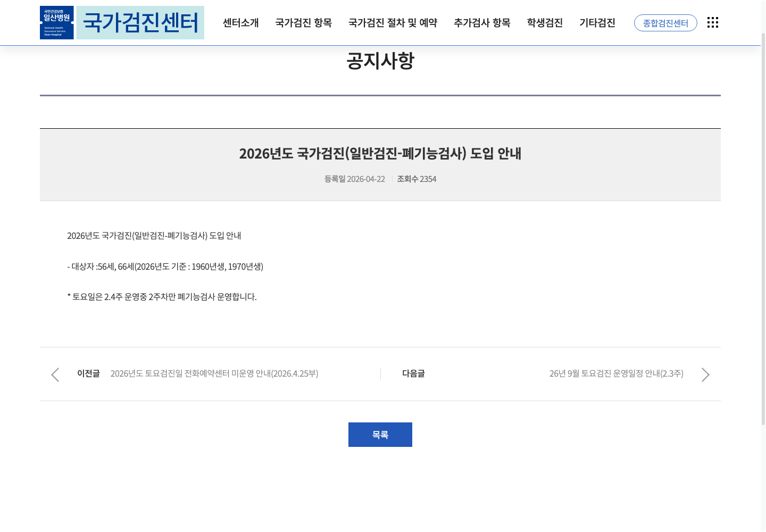
Task: Click first body line 2026년도 국가검진(일반검진-폐기능검사)
Action: pyautogui.click(x=154, y=236)
